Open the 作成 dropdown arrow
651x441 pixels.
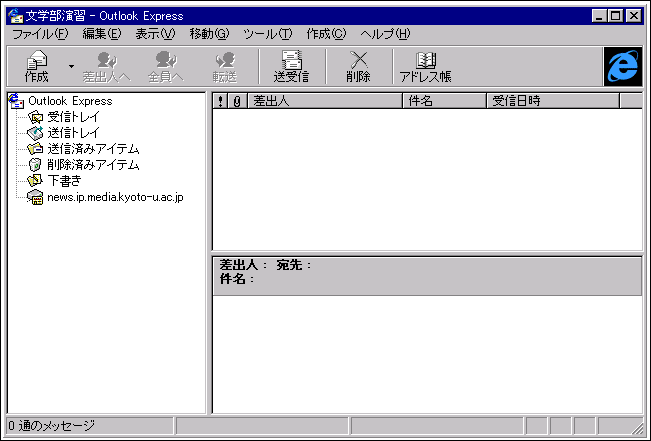click(71, 66)
